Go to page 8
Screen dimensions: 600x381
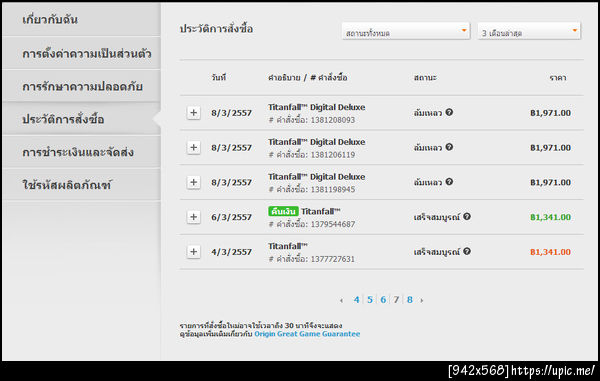coord(409,300)
